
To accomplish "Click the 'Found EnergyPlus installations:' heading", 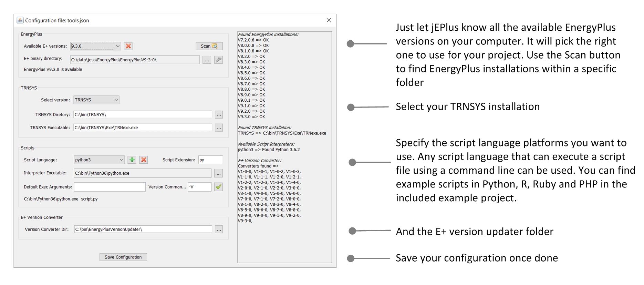I will [x=268, y=34].
